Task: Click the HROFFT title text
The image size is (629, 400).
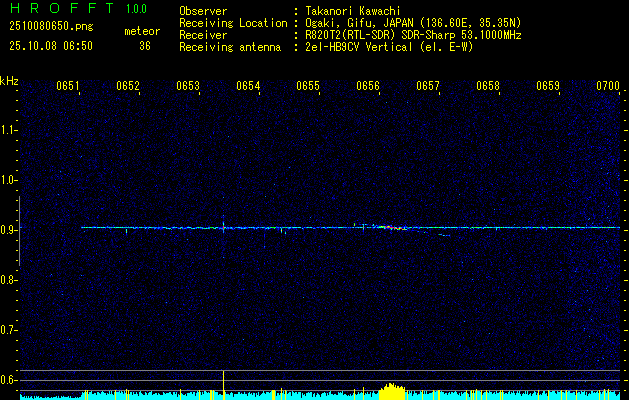Action: pyautogui.click(x=60, y=9)
